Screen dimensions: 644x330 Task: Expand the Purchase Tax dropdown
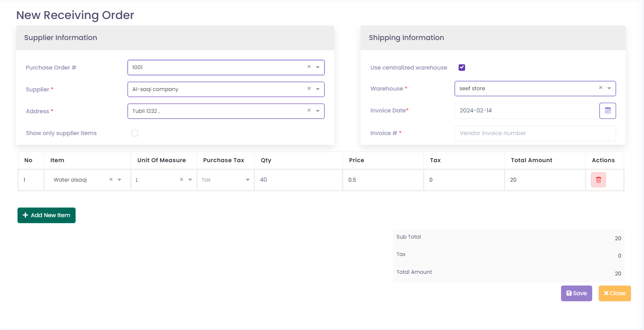point(247,180)
